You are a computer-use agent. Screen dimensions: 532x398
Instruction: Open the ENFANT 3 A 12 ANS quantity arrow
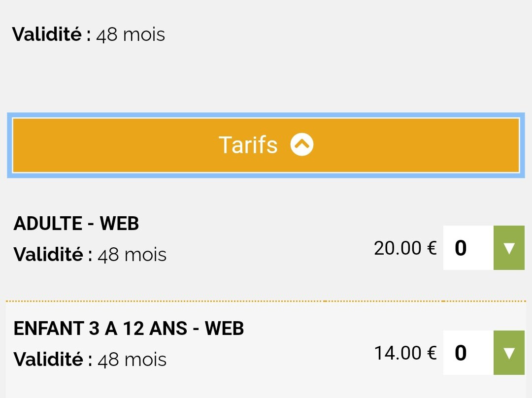[509, 353]
